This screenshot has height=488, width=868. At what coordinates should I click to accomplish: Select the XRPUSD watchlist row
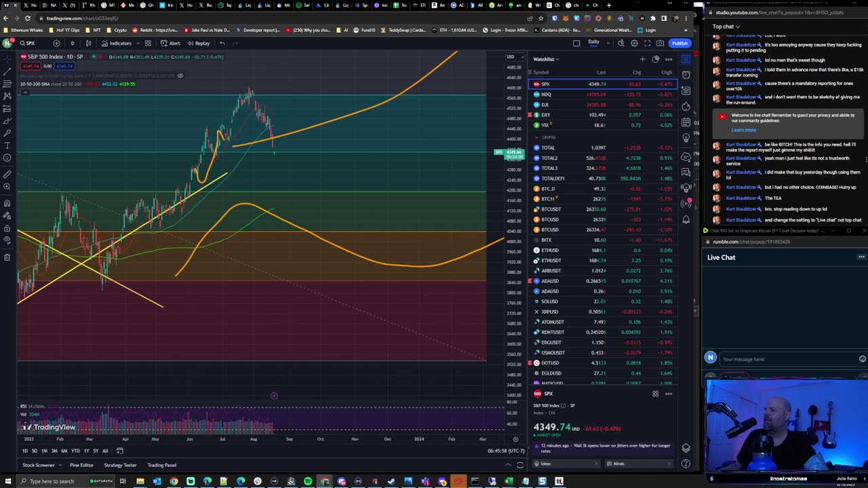point(602,312)
